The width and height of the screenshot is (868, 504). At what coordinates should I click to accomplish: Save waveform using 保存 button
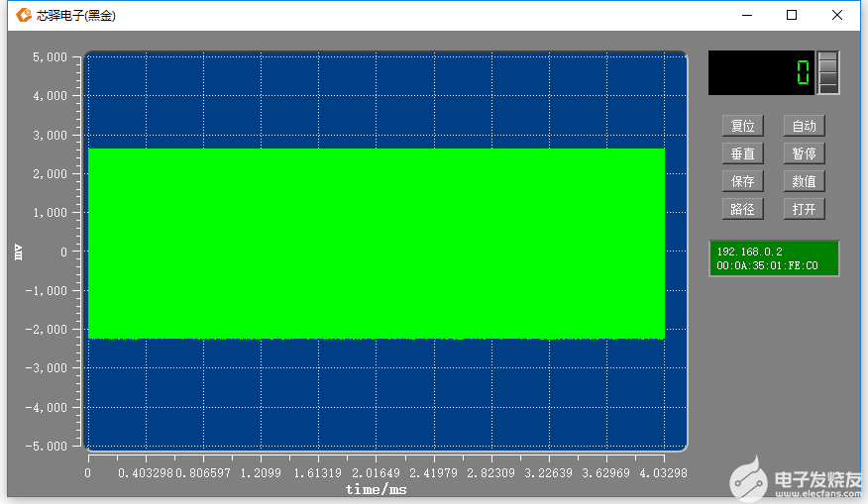(x=742, y=181)
